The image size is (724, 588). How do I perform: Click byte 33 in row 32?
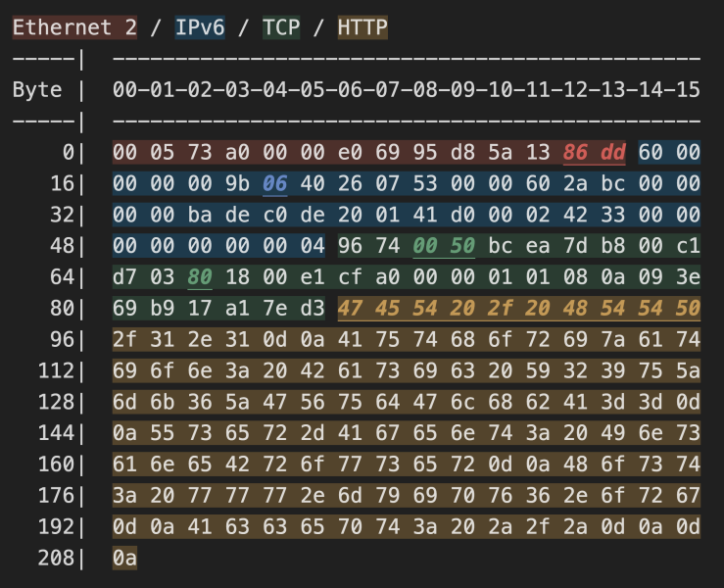(x=612, y=215)
